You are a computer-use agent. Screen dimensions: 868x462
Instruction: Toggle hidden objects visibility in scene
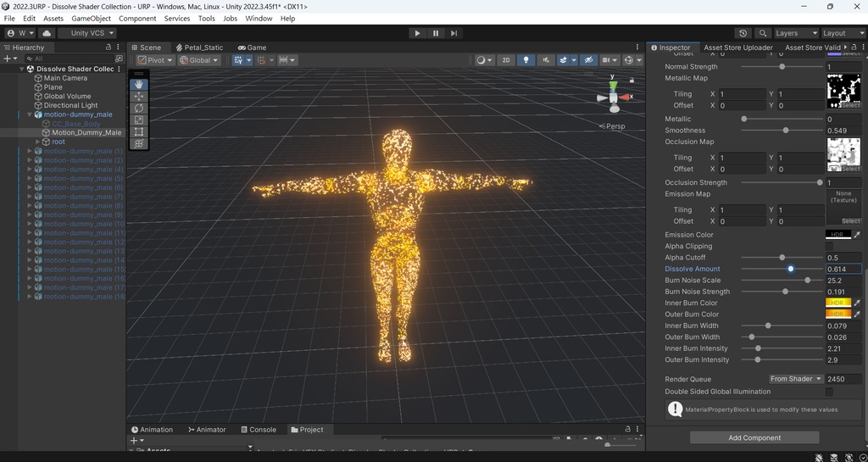(589, 60)
